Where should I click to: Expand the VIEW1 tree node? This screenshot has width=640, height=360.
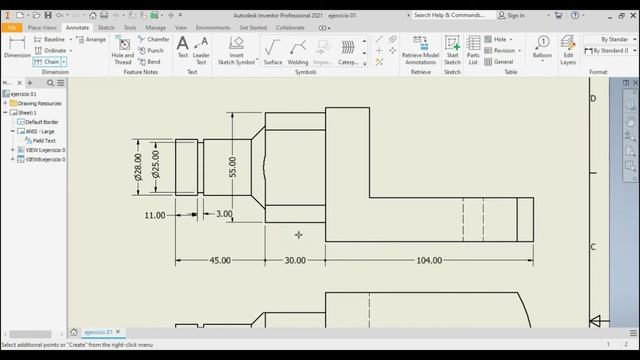(13, 150)
